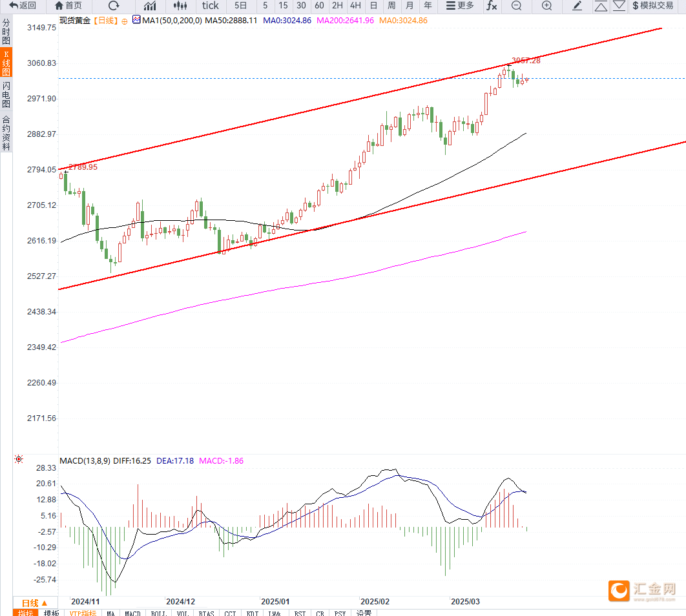Click the MA50:2888.11 value label

click(231, 21)
